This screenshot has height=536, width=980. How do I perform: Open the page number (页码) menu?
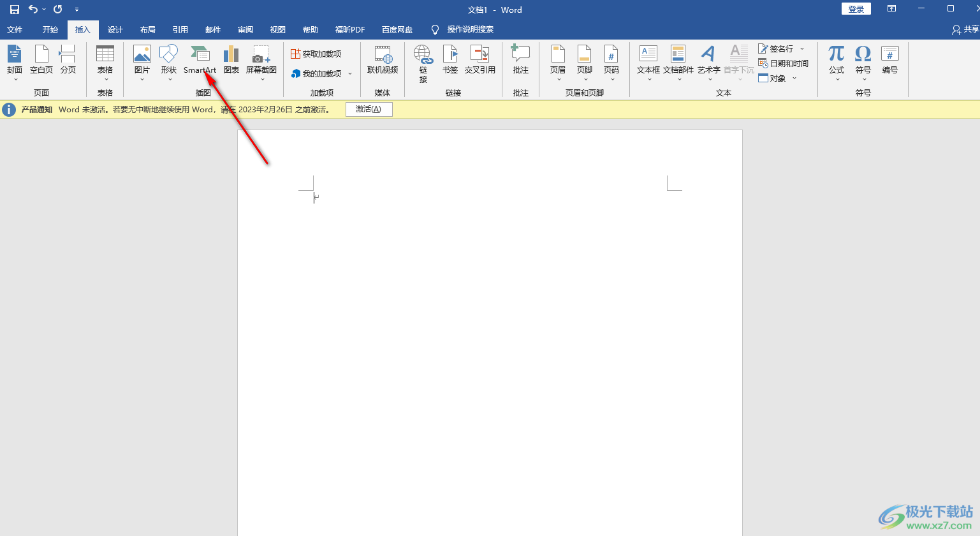point(611,63)
